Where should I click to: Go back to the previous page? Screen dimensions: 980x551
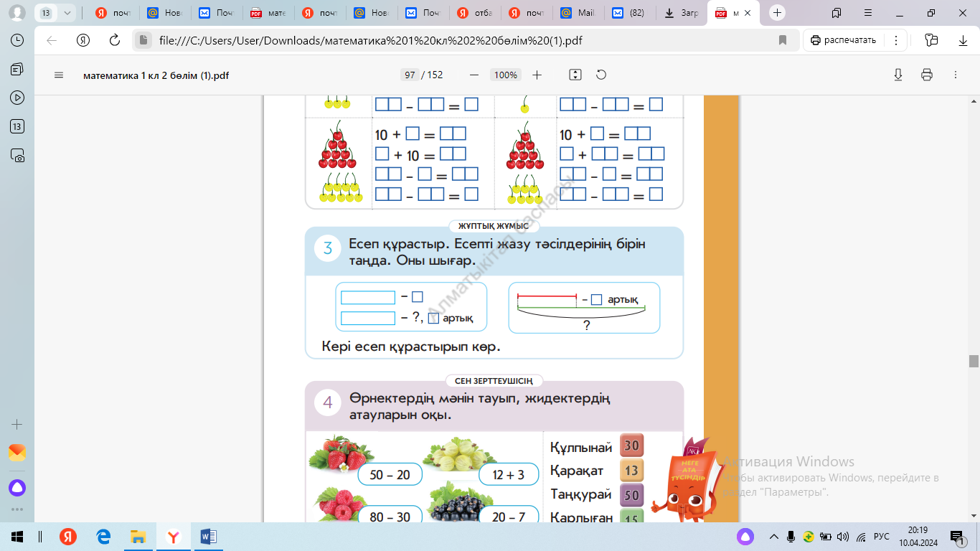point(52,40)
